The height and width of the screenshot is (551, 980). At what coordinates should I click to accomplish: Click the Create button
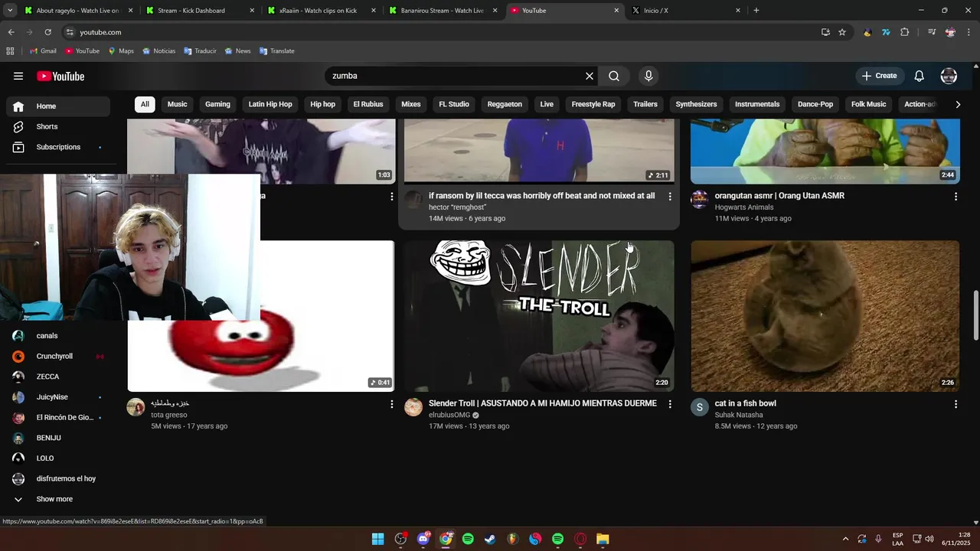click(x=880, y=76)
